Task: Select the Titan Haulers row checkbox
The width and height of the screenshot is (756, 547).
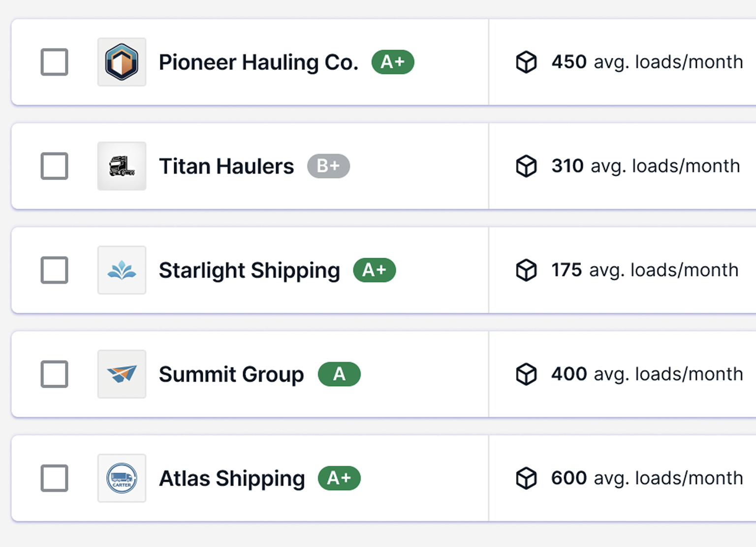Action: point(54,166)
